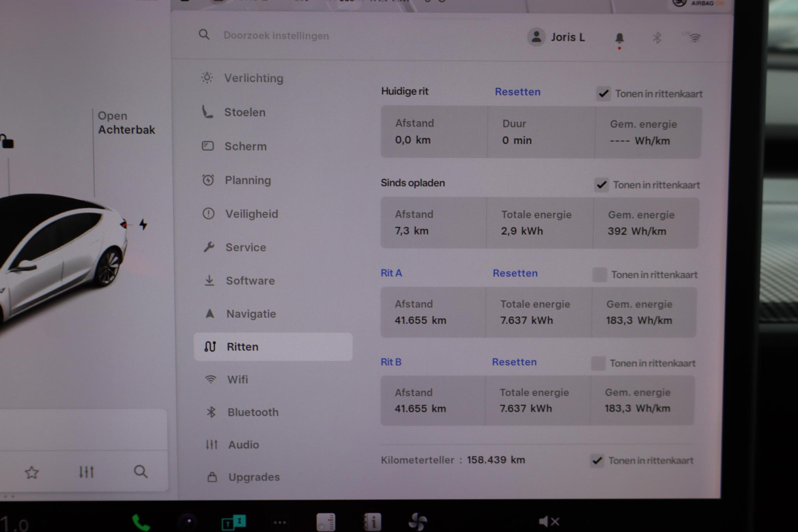
Task: Click Resetten for Rit B
Action: (514, 362)
